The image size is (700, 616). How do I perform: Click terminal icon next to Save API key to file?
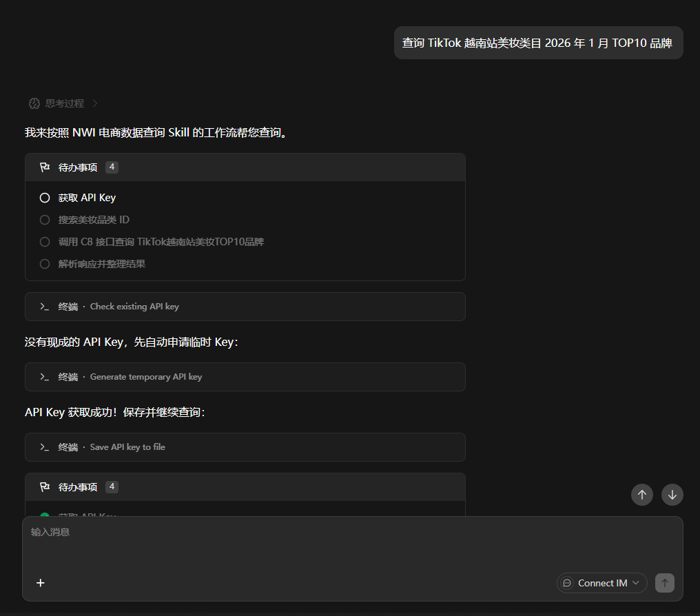(44, 446)
